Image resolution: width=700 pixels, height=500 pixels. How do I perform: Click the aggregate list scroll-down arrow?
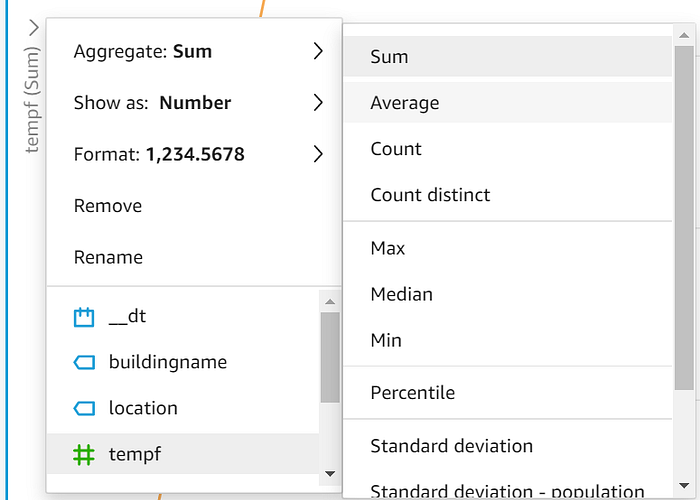pos(684,485)
